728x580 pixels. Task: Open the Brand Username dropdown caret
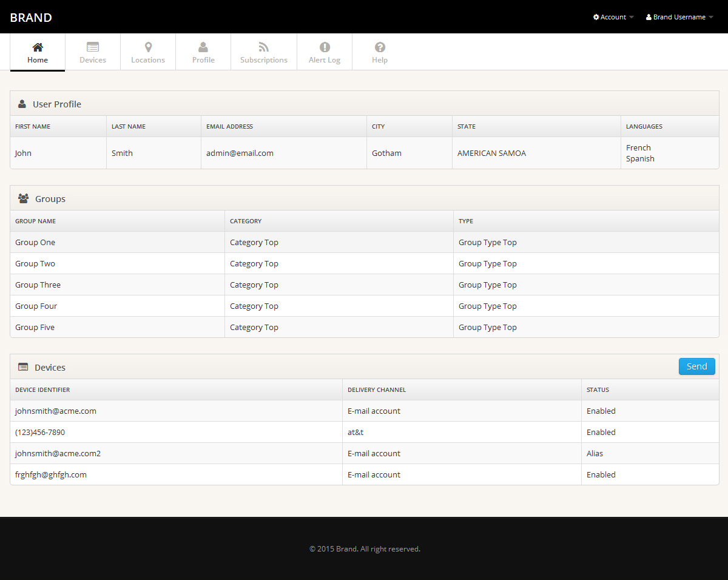click(711, 17)
